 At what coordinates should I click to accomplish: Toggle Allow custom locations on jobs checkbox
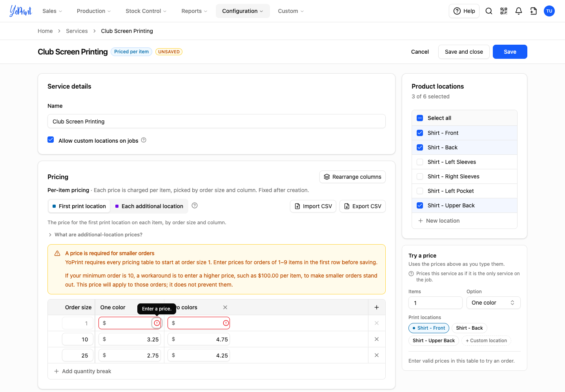(x=51, y=140)
